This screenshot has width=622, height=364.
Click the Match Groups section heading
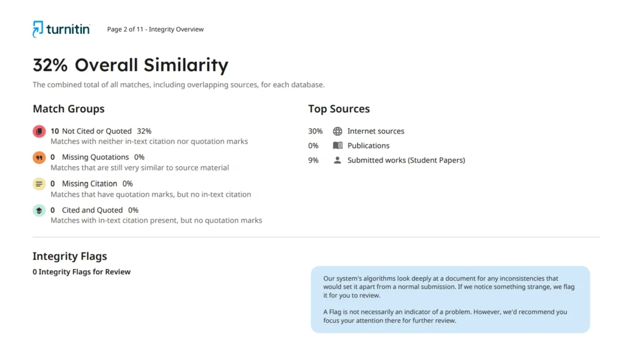coord(69,109)
